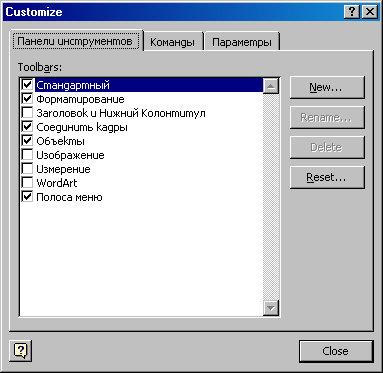The image size is (383, 373).
Task: Uncheck the Полоса меню checkbox
Action: tap(27, 197)
